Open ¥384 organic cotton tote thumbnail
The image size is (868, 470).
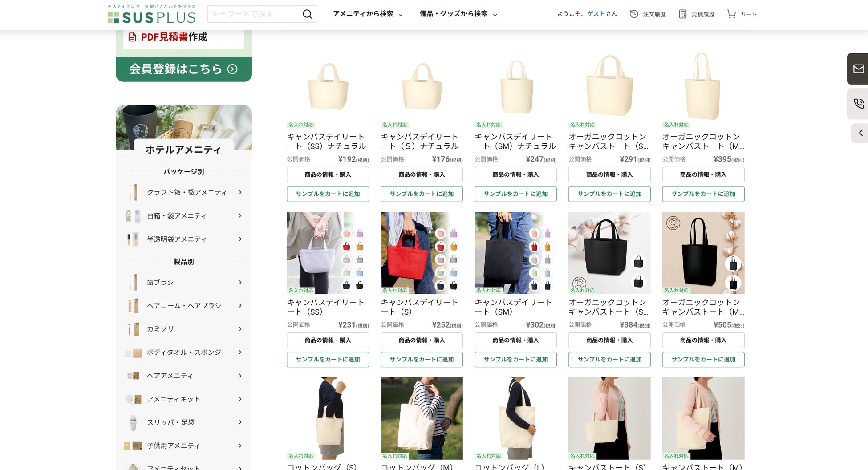click(609, 253)
